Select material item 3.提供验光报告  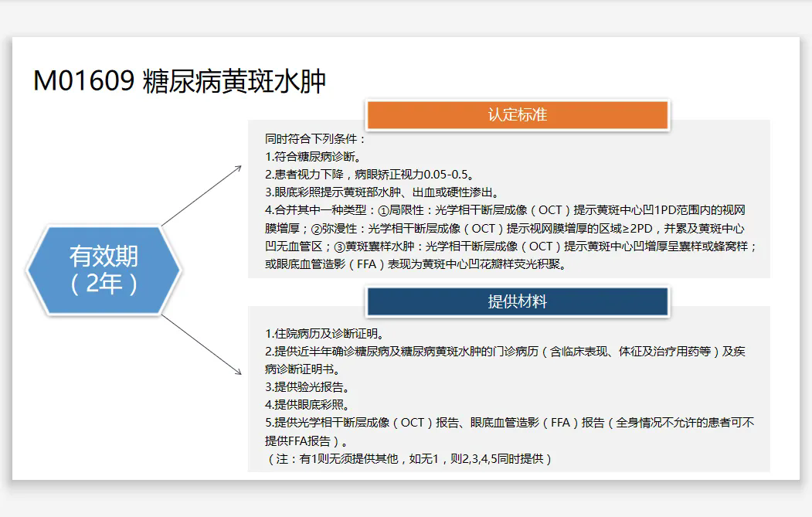pyautogui.click(x=307, y=387)
